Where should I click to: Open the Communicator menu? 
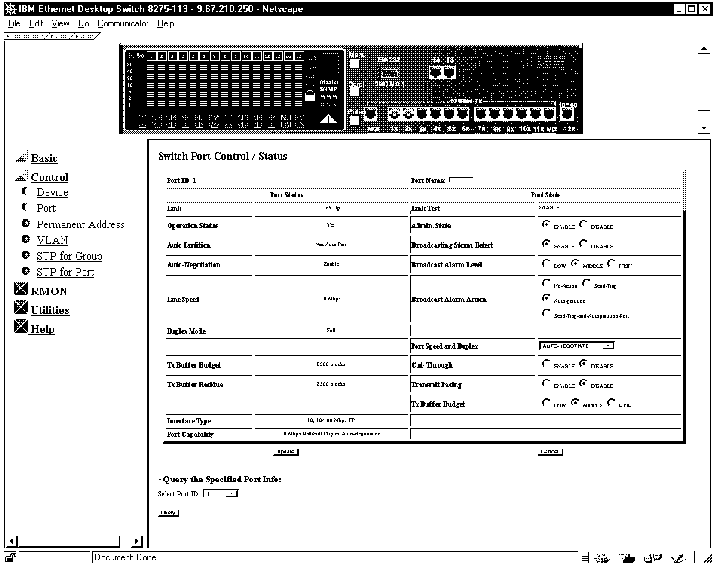(x=123, y=23)
